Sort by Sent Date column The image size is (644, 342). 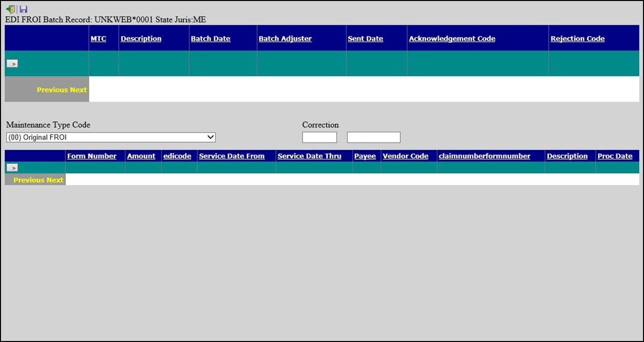coord(365,38)
